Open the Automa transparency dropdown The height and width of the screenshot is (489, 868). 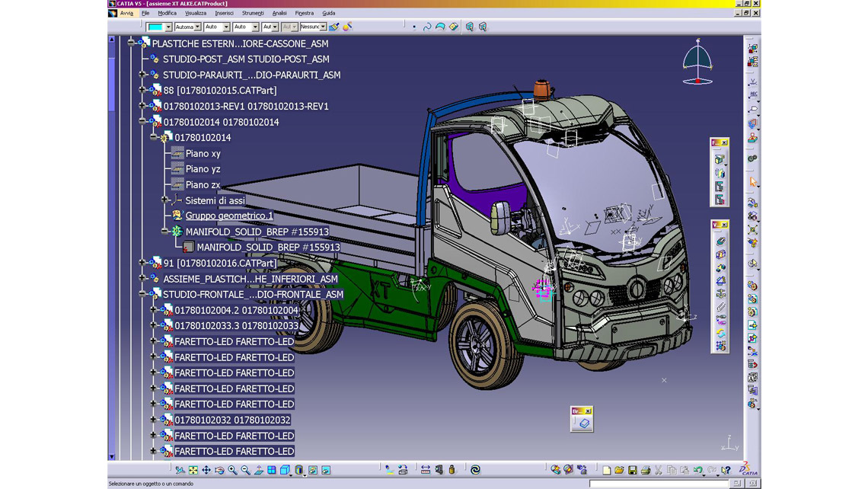197,27
